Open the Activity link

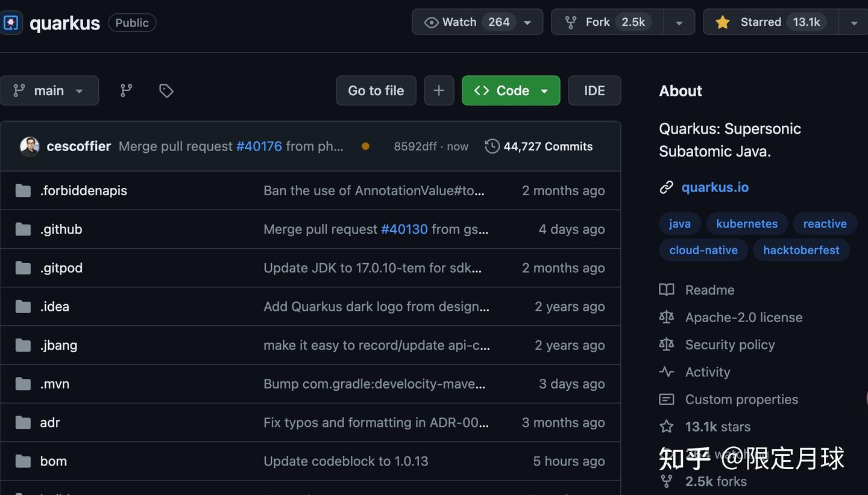[x=708, y=372]
